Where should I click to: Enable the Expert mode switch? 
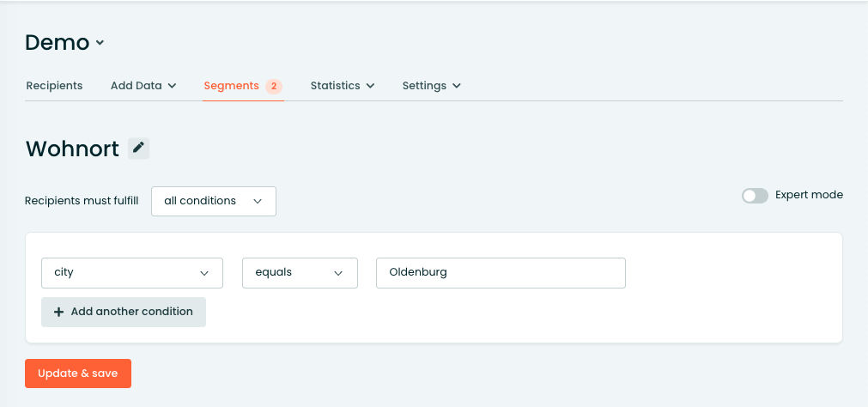[755, 196]
